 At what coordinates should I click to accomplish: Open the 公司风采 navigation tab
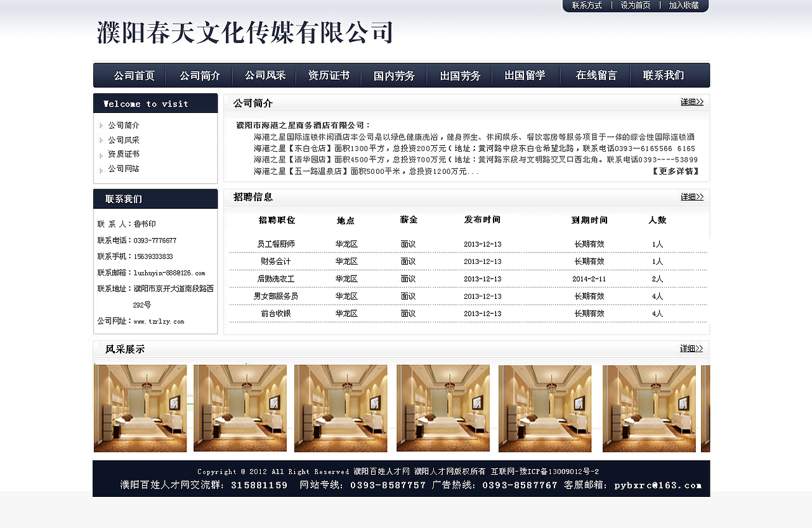(265, 75)
